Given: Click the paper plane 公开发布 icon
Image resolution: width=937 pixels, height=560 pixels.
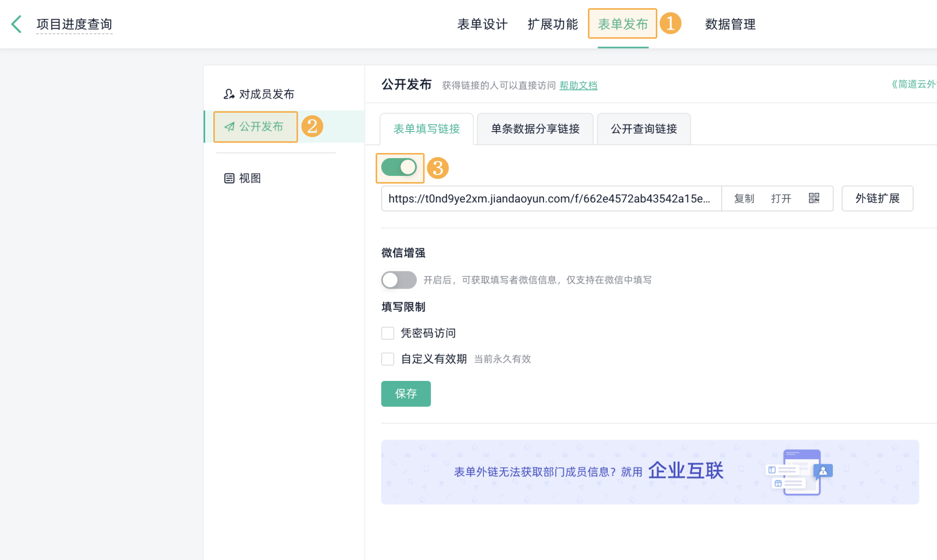Looking at the screenshot, I should point(230,126).
